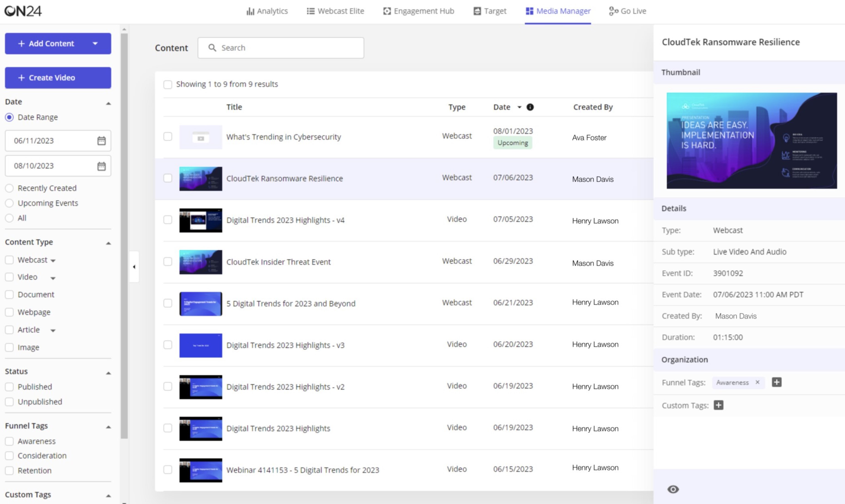The width and height of the screenshot is (845, 504).
Task: Add a Custom Tag with plus icon
Action: coord(718,405)
